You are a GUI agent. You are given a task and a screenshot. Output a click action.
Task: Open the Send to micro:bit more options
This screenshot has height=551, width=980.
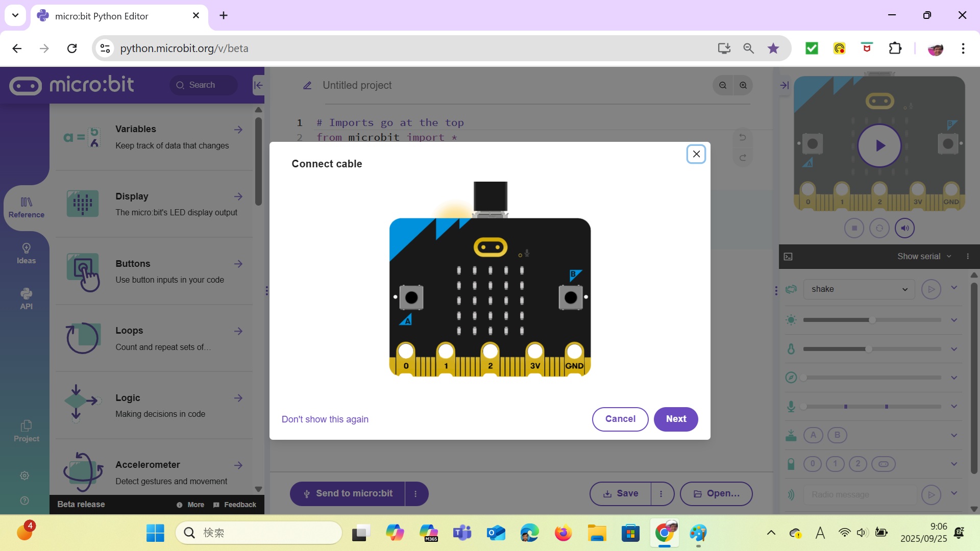[x=415, y=494]
